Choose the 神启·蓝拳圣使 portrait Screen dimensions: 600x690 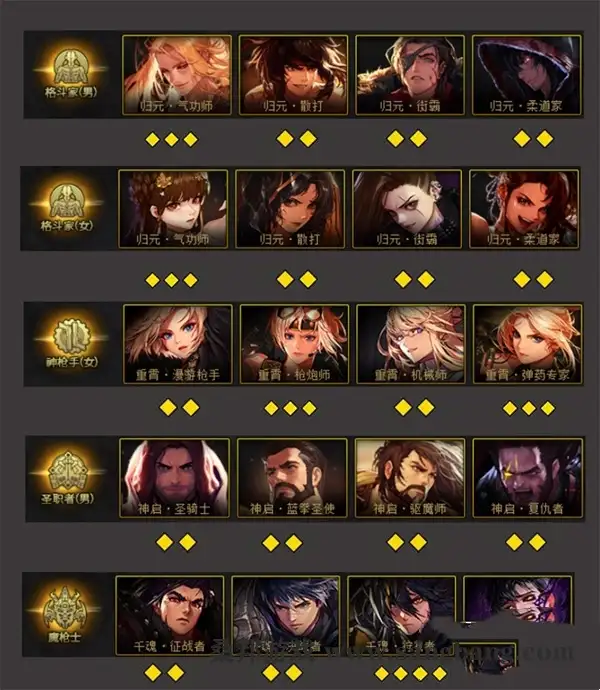(292, 478)
